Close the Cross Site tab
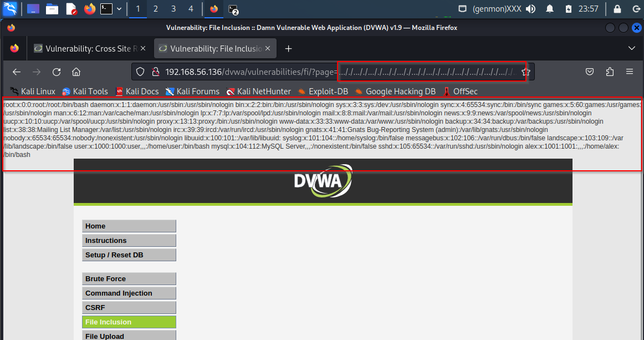The image size is (644, 340). [143, 48]
